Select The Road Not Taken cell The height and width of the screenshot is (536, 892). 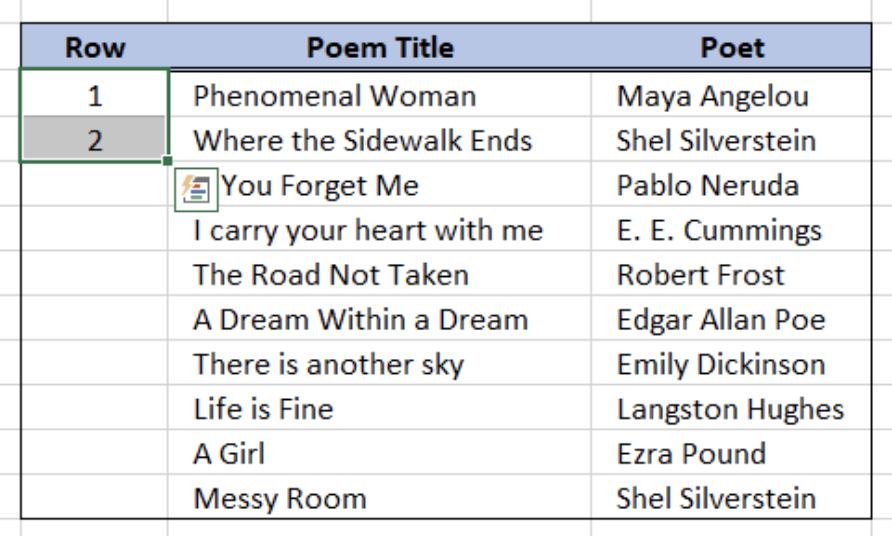tap(380, 273)
